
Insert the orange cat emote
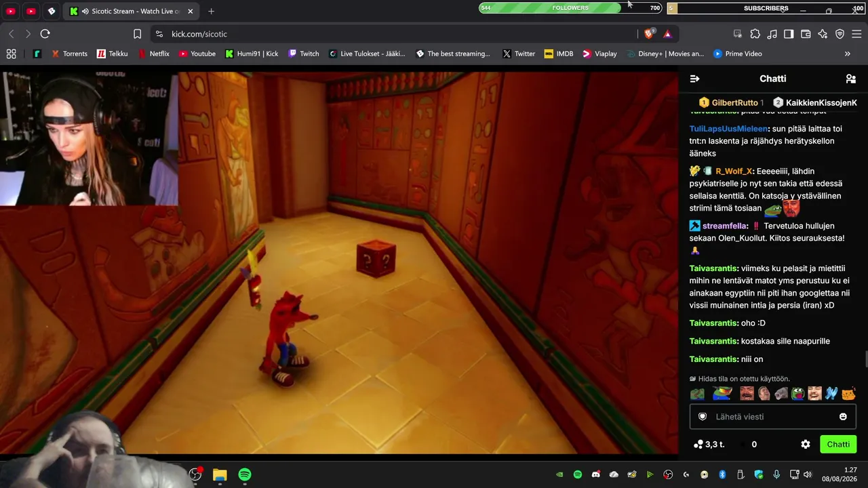(x=848, y=394)
